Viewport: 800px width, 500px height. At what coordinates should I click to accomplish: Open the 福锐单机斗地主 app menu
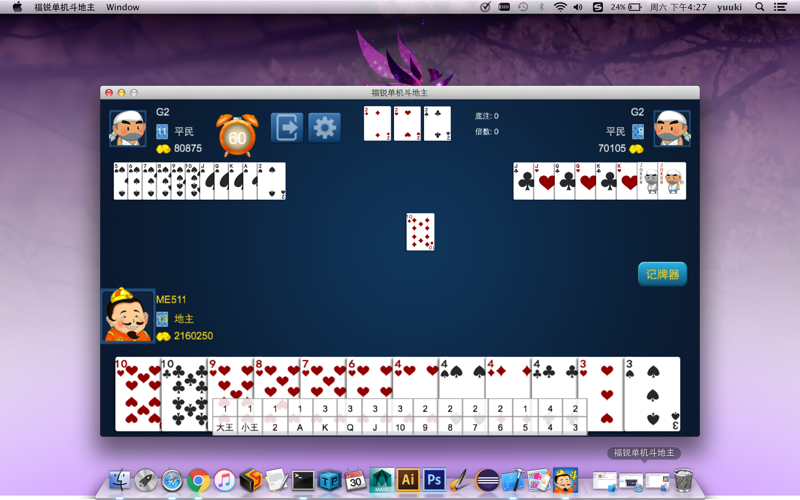[64, 7]
